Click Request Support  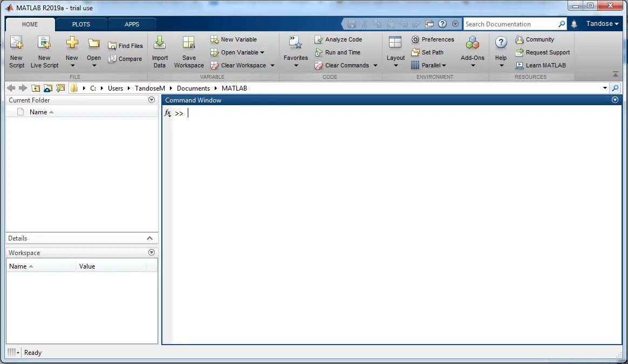point(543,52)
